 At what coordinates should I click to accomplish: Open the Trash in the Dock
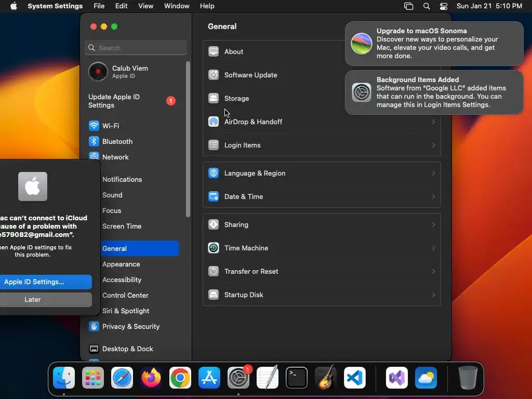[x=468, y=378]
